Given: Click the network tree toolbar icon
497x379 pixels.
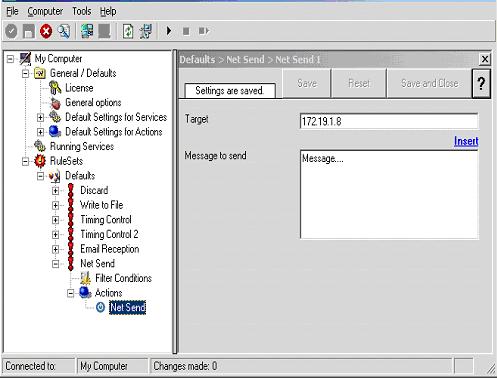Looking at the screenshot, I should coord(146,31).
